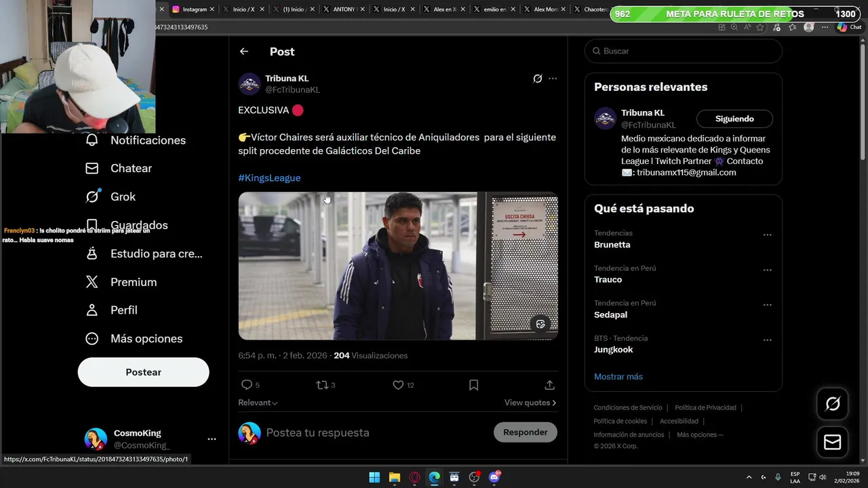This screenshot has height=488, width=868.
Task: Click the share icon under the post
Action: point(550,385)
